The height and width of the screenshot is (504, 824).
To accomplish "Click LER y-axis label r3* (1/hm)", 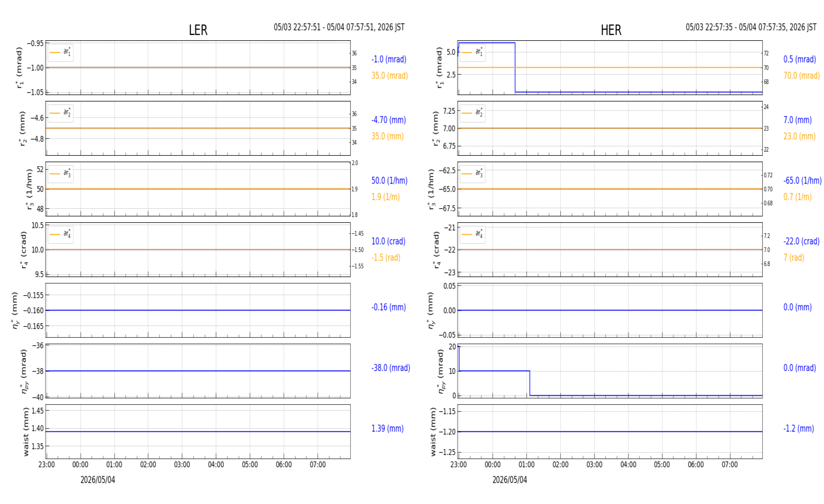I will pyautogui.click(x=29, y=190).
